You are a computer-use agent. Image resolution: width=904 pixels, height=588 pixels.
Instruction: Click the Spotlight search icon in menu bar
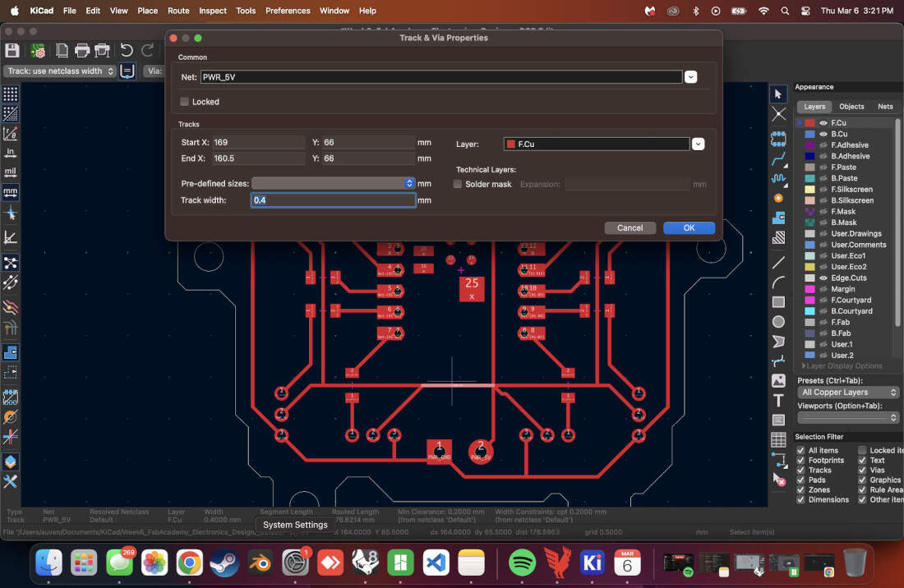click(785, 11)
